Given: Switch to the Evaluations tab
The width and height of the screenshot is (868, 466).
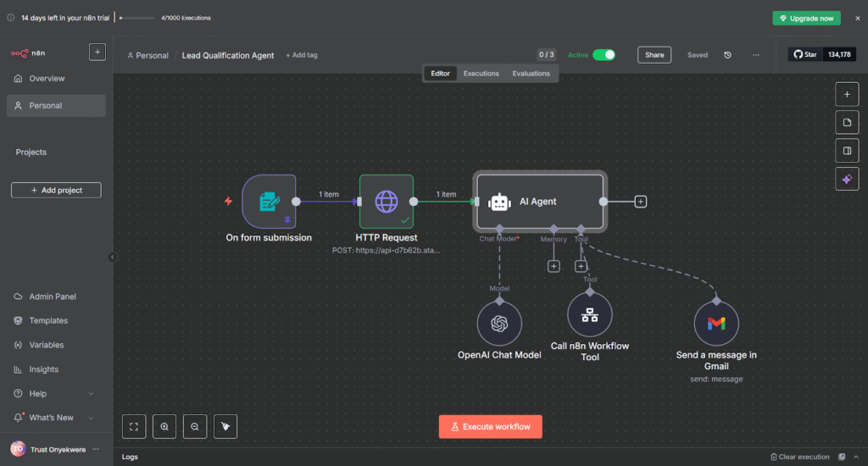Looking at the screenshot, I should (x=531, y=74).
